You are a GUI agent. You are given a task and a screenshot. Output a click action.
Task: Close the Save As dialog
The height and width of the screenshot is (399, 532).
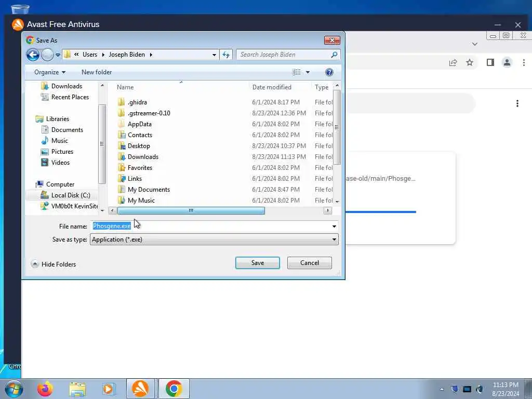(332, 41)
